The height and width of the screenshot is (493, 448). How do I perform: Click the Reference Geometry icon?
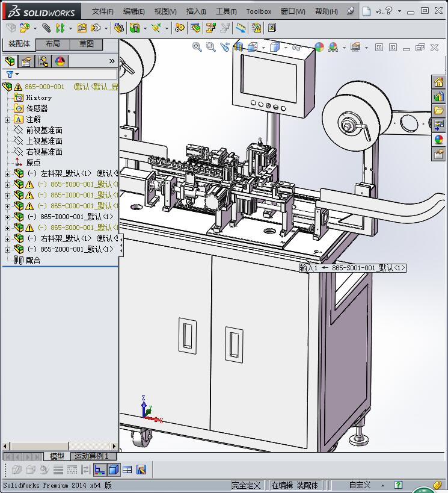(156, 28)
